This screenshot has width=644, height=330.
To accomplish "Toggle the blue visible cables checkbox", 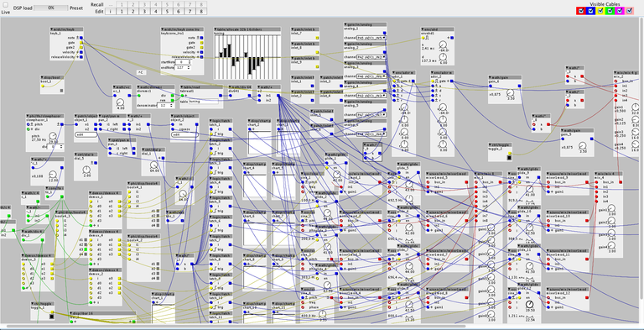I will (590, 11).
